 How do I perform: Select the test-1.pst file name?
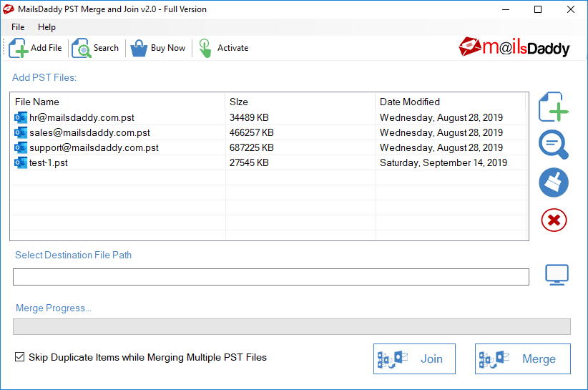point(49,162)
